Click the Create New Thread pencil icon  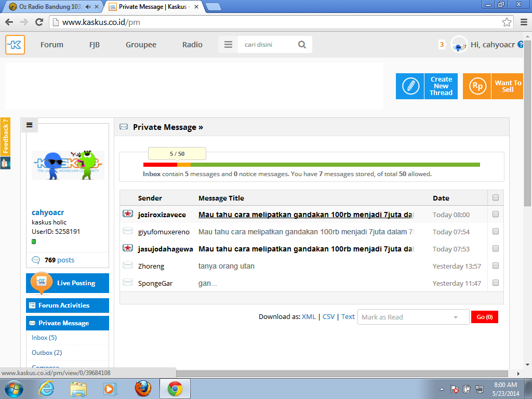(x=410, y=86)
